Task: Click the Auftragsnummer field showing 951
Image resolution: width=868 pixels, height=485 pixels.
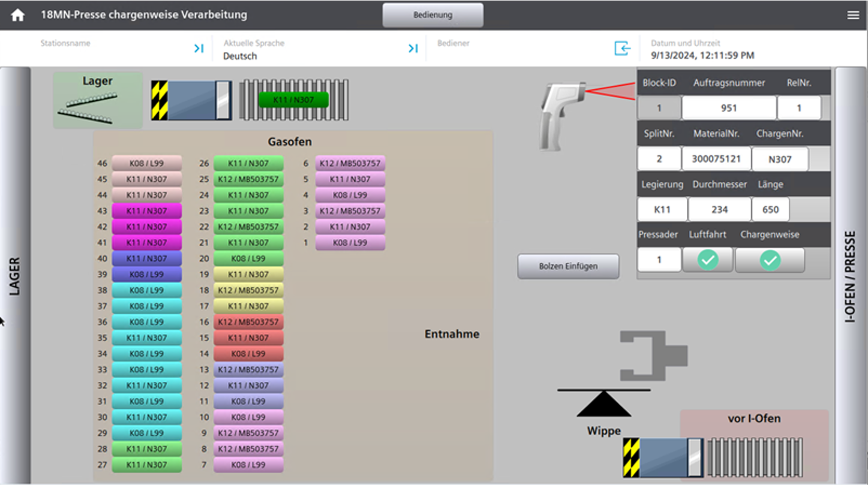Action: click(x=729, y=108)
